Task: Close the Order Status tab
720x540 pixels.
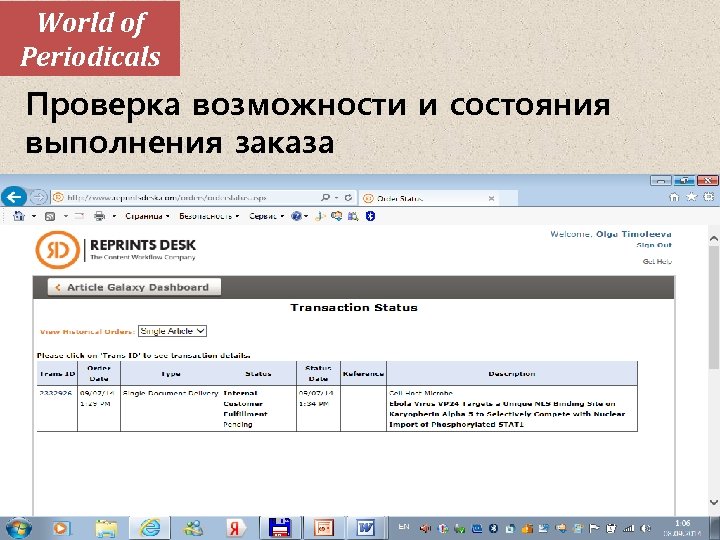Action: (x=491, y=198)
